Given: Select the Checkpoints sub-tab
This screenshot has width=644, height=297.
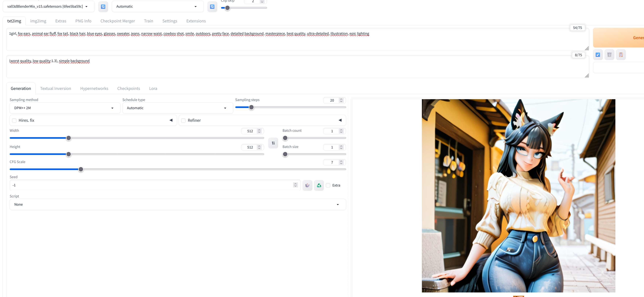Looking at the screenshot, I should (x=129, y=88).
